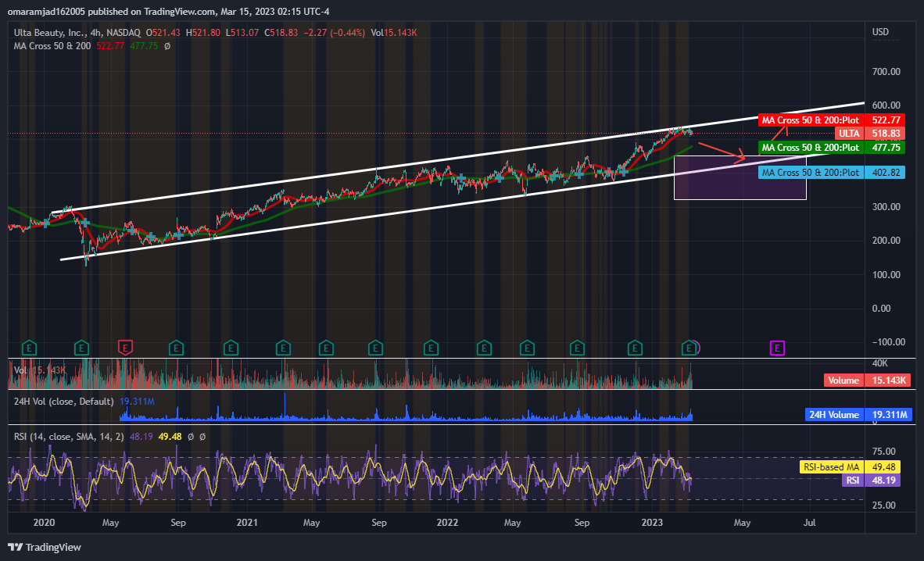924x561 pixels.
Task: Click the red Volume 15.143K axis label
Action: 868,380
